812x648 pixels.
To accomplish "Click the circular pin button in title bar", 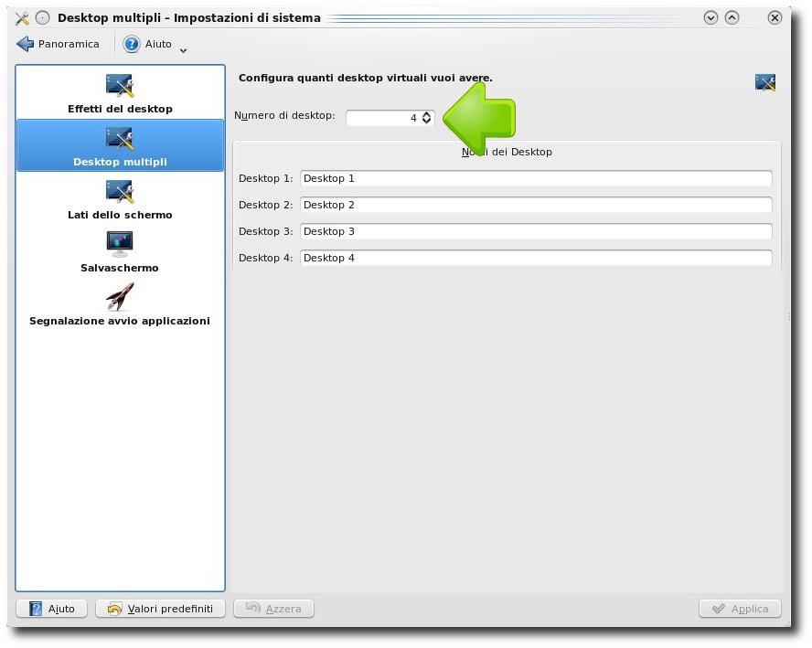I will [42, 18].
